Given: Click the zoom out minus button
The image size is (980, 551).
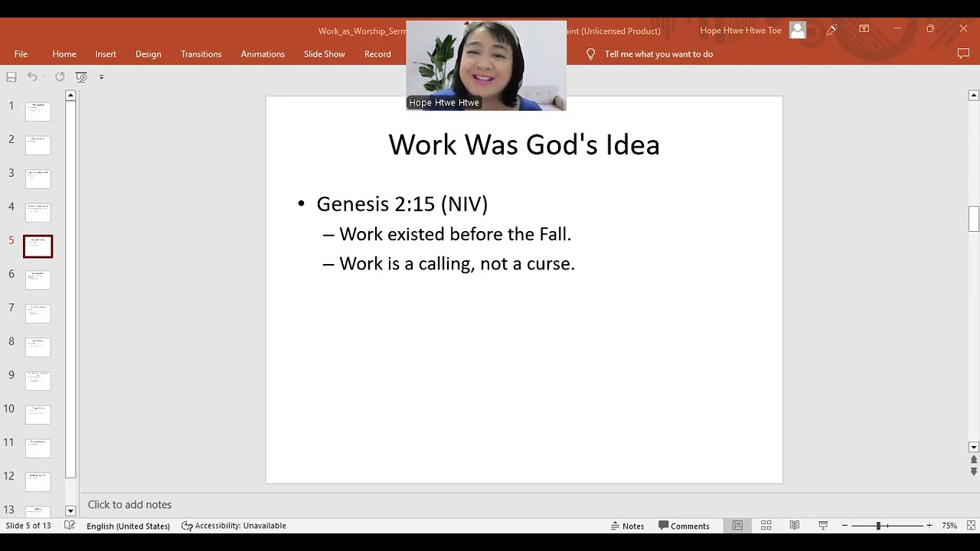Looking at the screenshot, I should [844, 526].
